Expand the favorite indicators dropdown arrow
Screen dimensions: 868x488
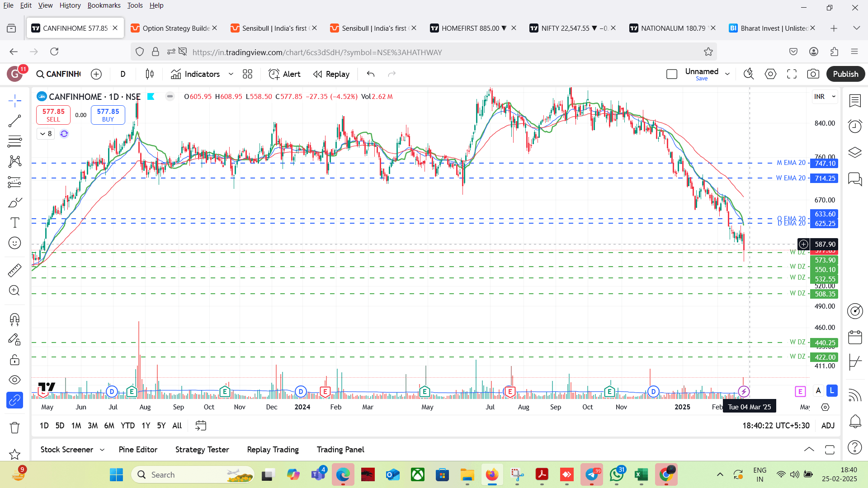[x=231, y=74]
